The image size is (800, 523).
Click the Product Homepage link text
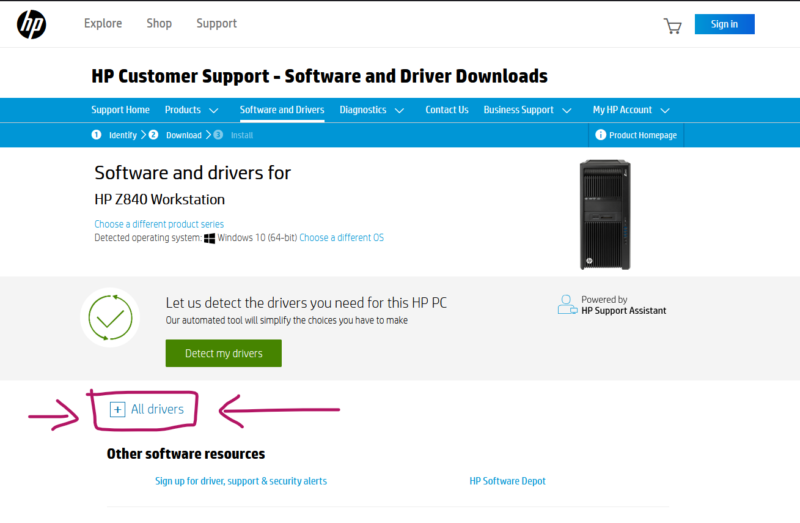click(643, 135)
